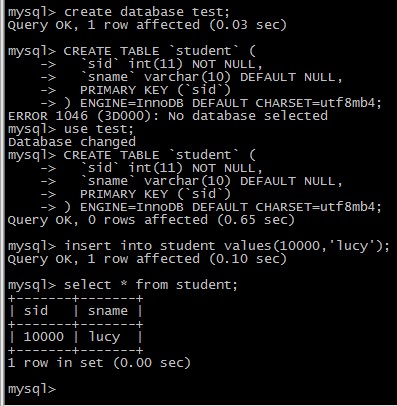The width and height of the screenshot is (397, 406).
Task: Click 'Query OK, 1 row affected (0.10 sec)' line
Action: click(x=147, y=259)
